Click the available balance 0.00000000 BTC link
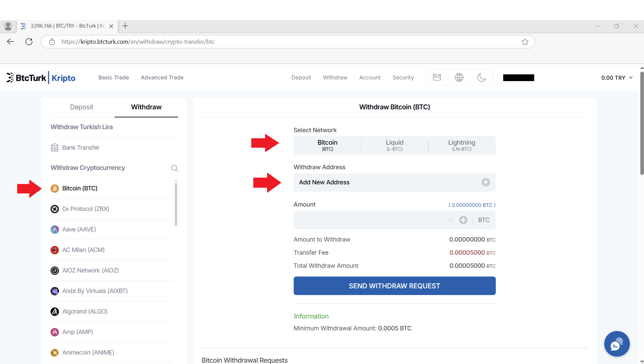Viewport: 644px width, 364px height. click(472, 205)
